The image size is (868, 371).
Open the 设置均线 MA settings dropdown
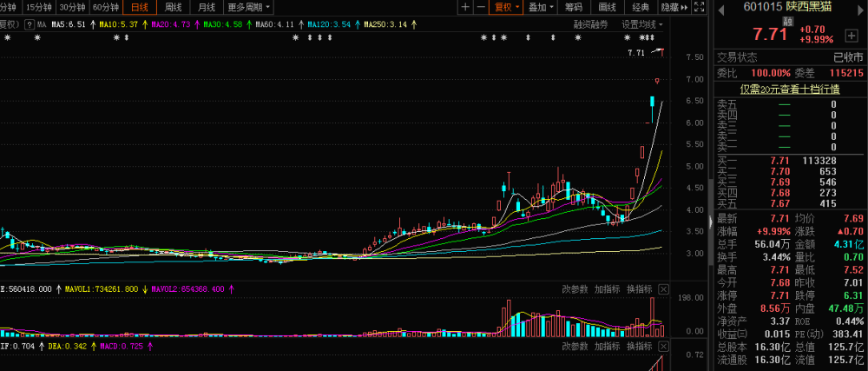[641, 24]
